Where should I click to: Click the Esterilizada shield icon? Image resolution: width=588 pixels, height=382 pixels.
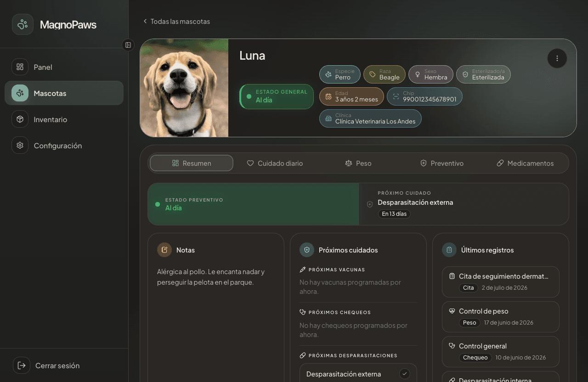pos(465,74)
